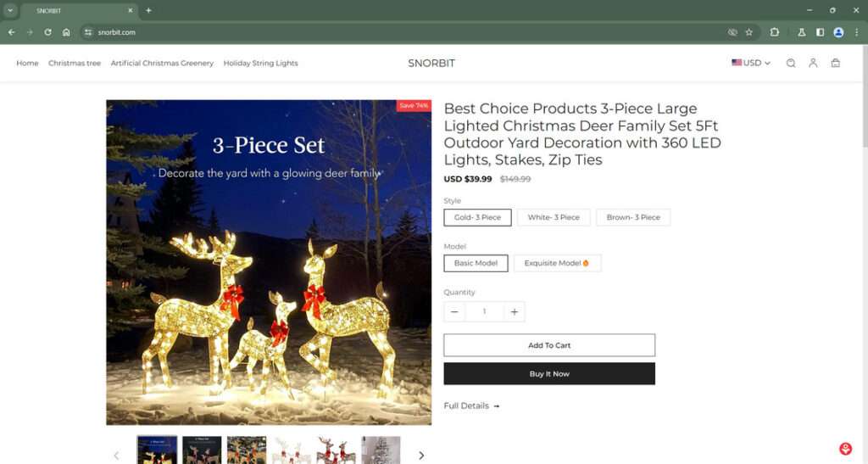868x464 pixels.
Task: Open the shopping cart icon
Action: 835,63
